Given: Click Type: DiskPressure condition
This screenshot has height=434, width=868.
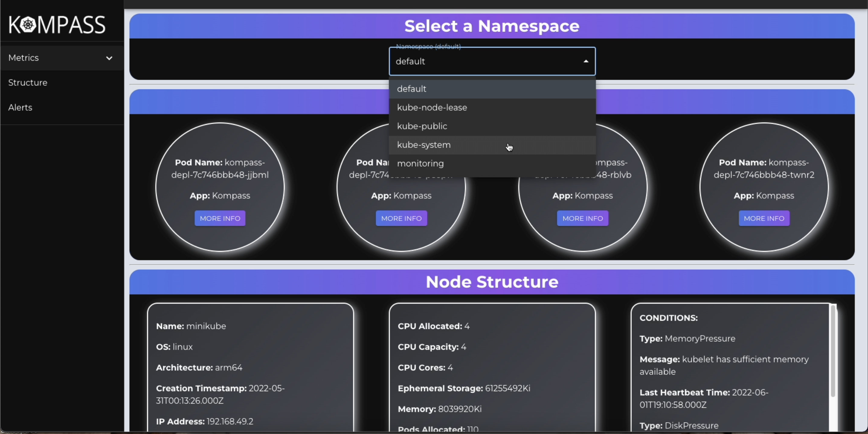Looking at the screenshot, I should 679,426.
